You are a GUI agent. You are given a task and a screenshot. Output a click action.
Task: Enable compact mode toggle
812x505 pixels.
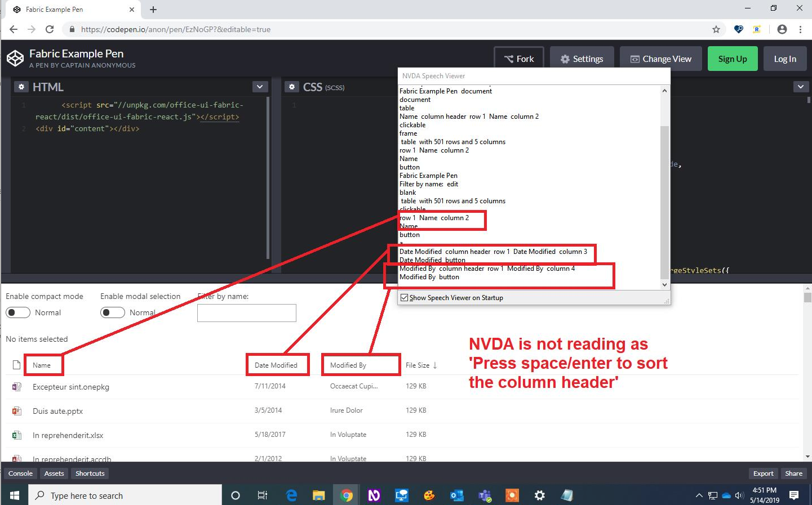point(17,312)
